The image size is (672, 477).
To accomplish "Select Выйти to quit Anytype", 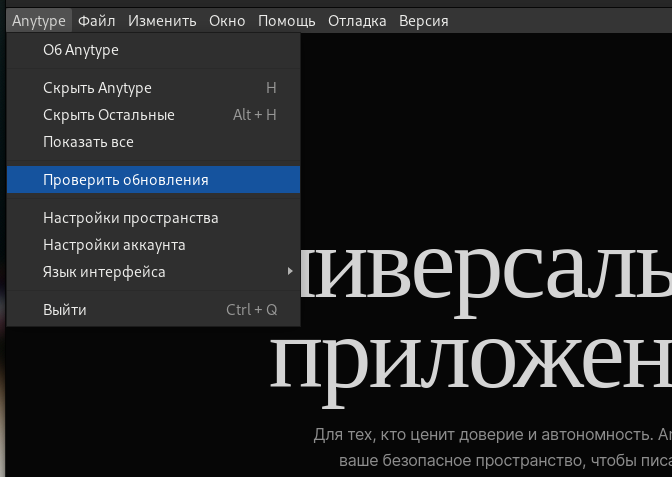I will 153,309.
